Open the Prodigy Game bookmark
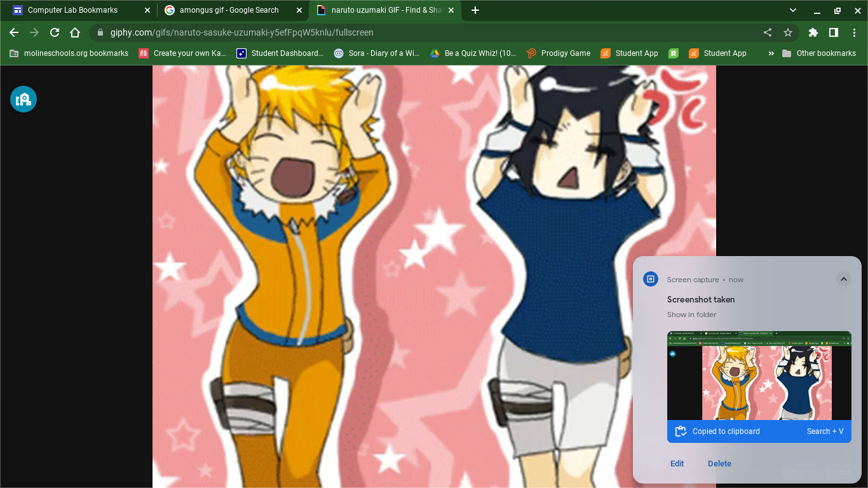 (559, 53)
